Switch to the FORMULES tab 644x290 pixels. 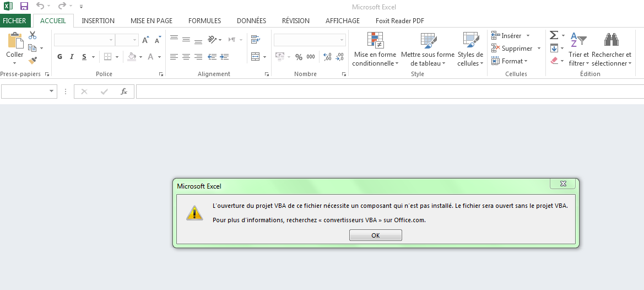click(x=204, y=20)
